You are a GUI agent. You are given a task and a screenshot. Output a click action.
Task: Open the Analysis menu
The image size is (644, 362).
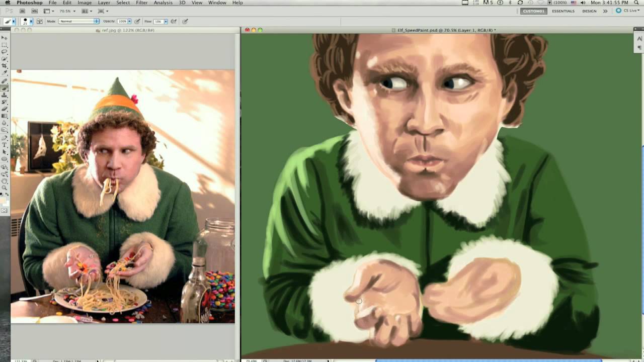163,3
